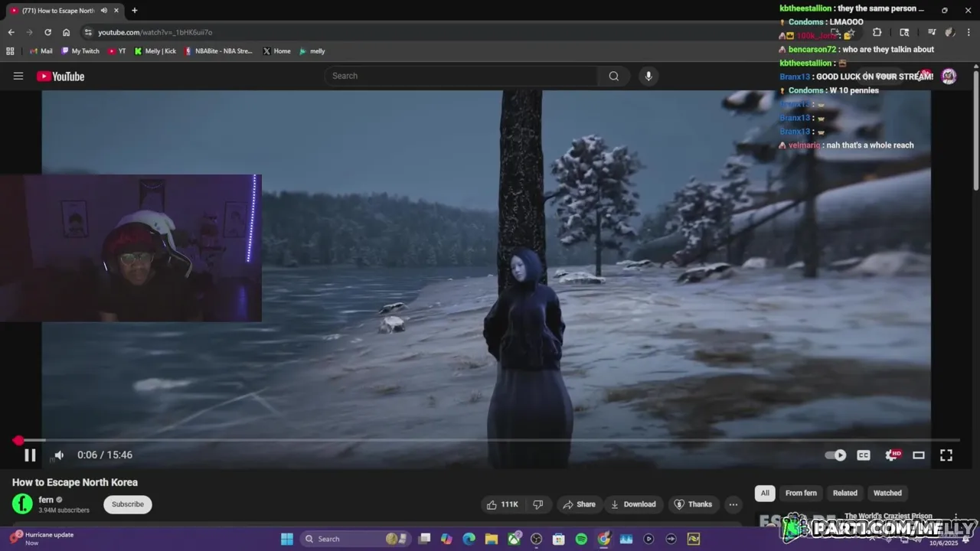
Task: Open the browser home page
Action: (66, 32)
